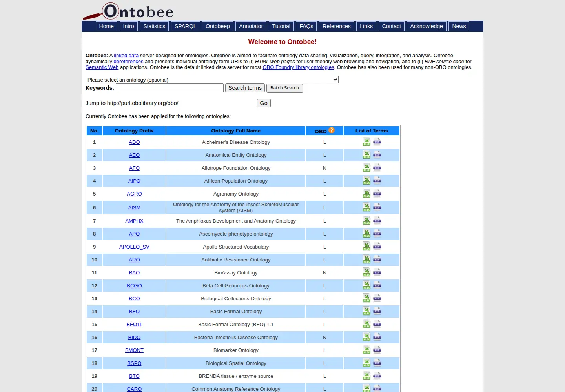Navigate to the News page
The height and width of the screenshot is (392, 565).
coord(459,26)
